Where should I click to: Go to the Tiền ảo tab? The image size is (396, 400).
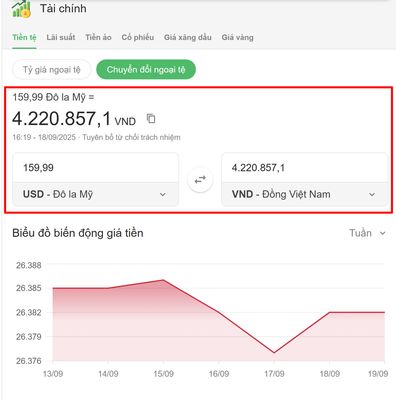98,37
